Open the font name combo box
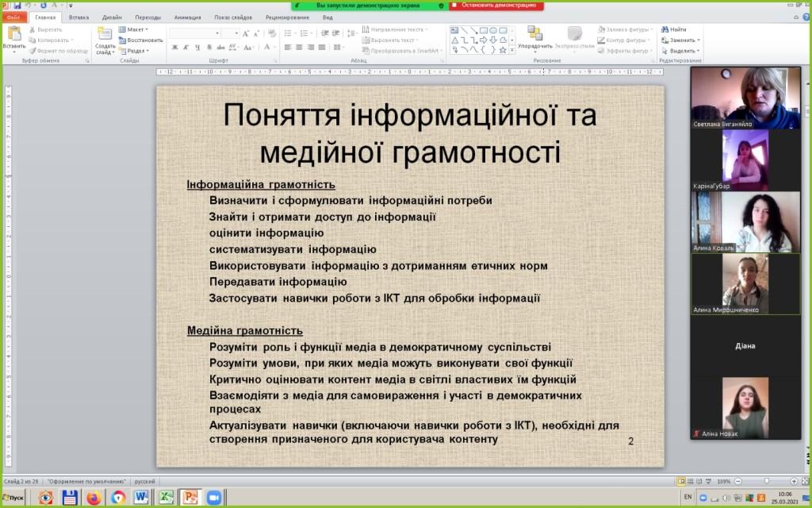The width and height of the screenshot is (812, 508). [194, 33]
